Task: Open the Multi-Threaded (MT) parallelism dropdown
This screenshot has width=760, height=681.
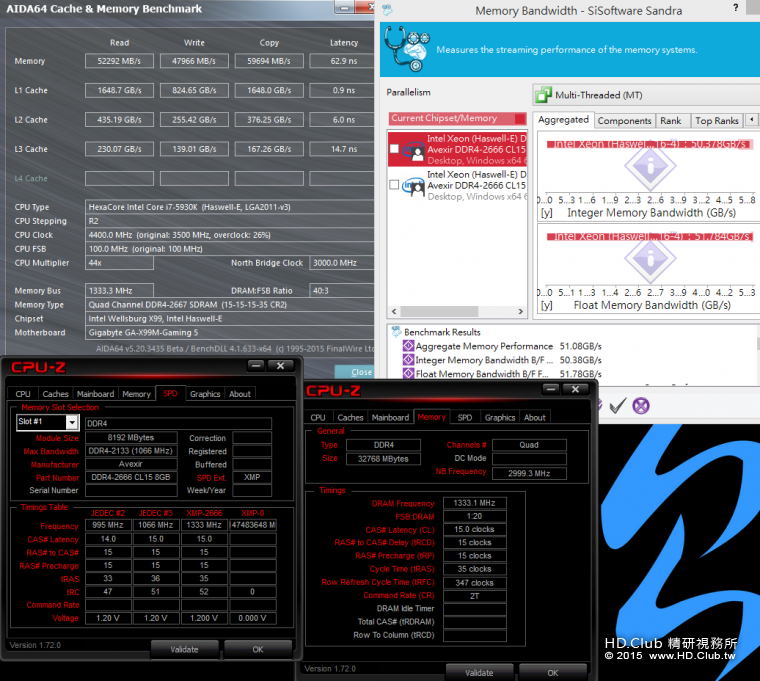Action: [647, 95]
